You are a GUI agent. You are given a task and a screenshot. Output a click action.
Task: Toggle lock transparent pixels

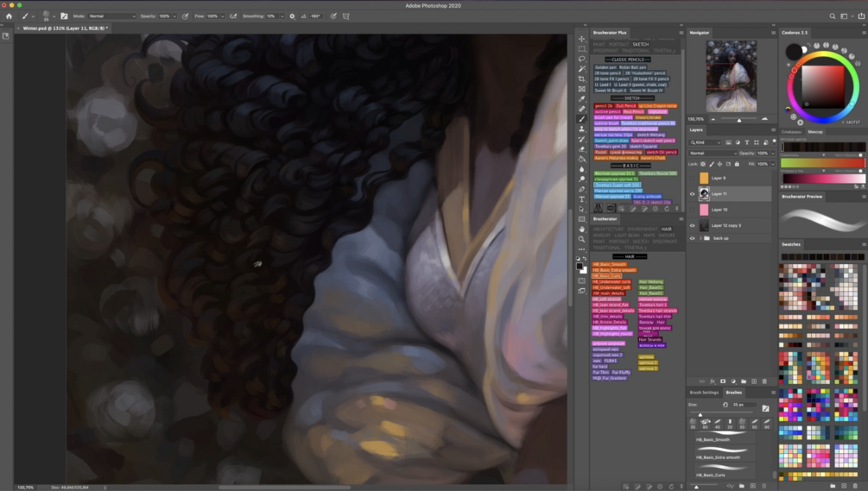point(703,164)
